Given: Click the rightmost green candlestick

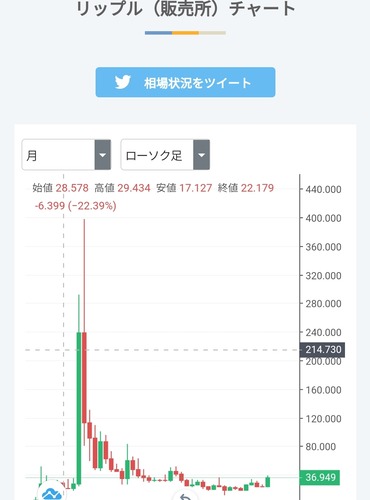Looking at the screenshot, I should [268, 482].
